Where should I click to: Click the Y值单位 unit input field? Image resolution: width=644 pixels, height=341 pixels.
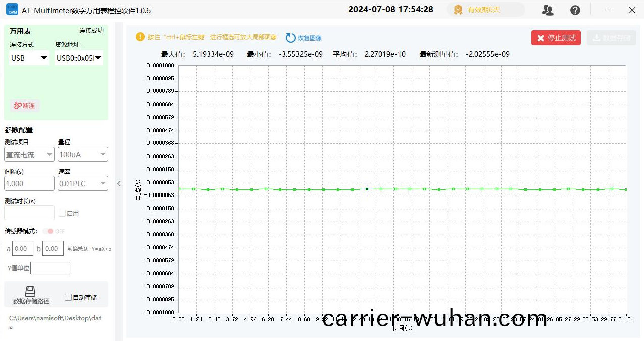click(x=50, y=268)
